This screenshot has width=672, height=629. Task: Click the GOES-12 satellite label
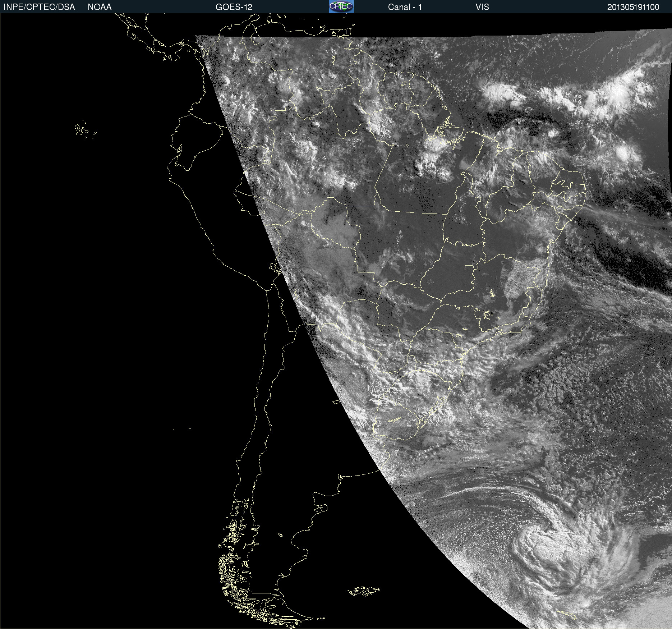tap(234, 7)
